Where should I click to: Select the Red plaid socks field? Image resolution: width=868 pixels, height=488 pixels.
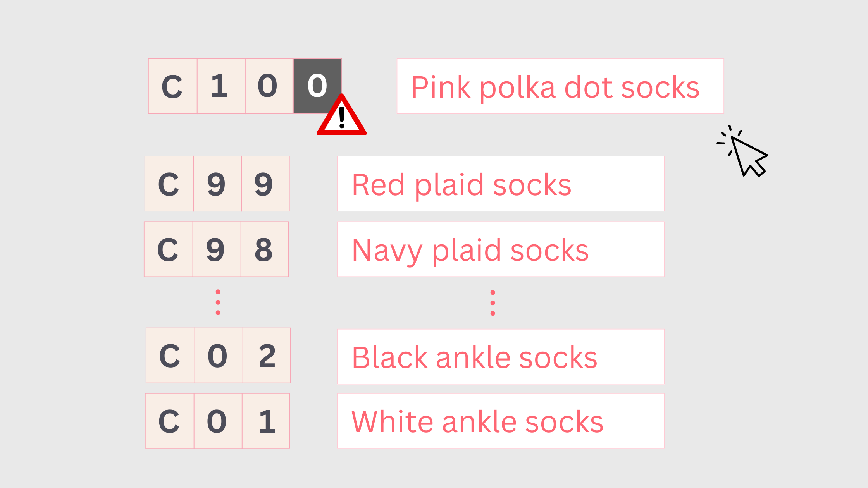(x=501, y=184)
